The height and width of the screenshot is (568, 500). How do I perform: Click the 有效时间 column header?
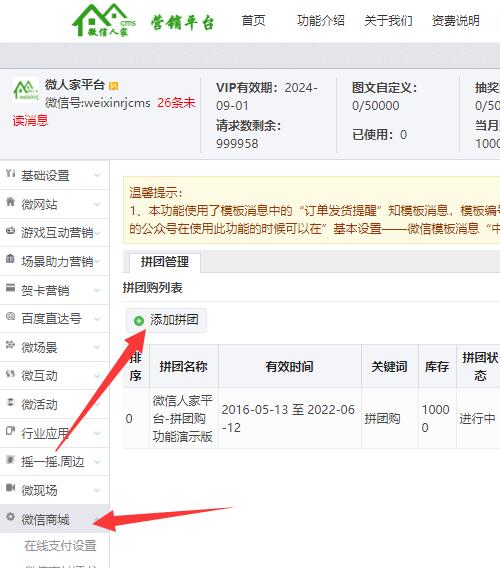pyautogui.click(x=289, y=366)
